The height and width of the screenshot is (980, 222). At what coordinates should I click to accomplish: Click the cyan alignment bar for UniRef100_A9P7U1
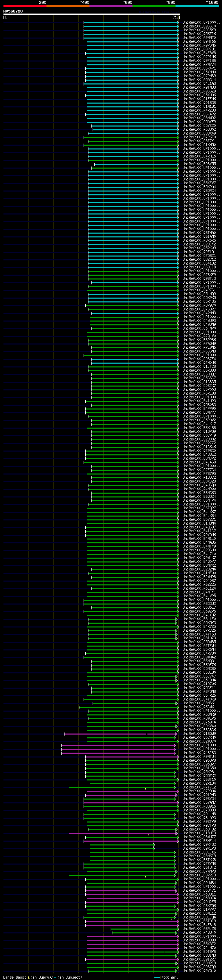133,49
